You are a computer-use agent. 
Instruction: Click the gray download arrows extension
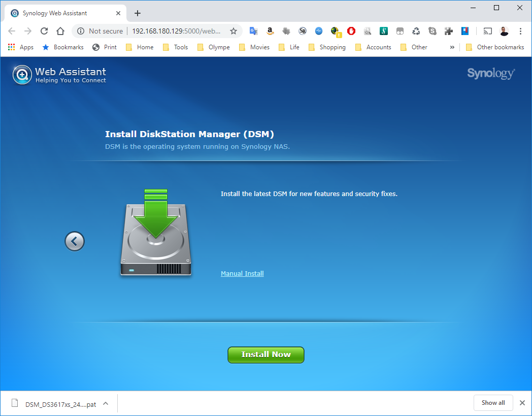pyautogui.click(x=286, y=31)
